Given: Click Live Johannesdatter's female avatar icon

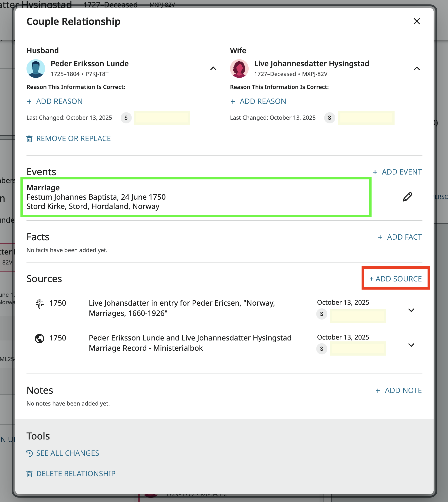Looking at the screenshot, I should 239,68.
